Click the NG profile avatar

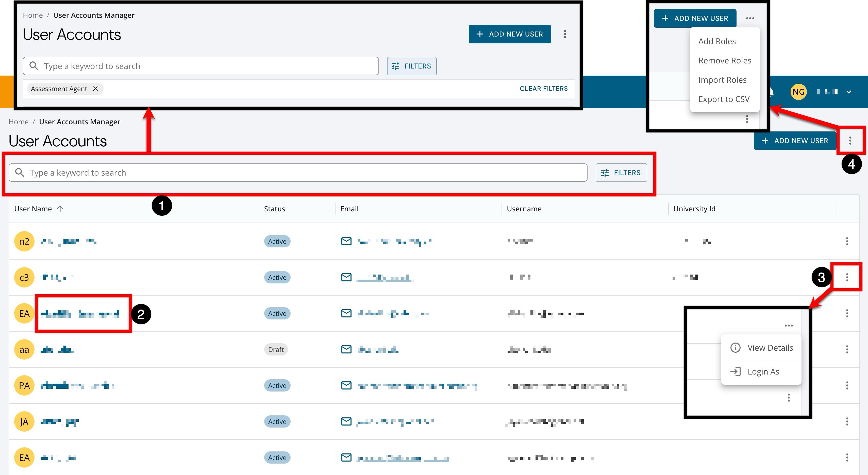click(x=798, y=92)
